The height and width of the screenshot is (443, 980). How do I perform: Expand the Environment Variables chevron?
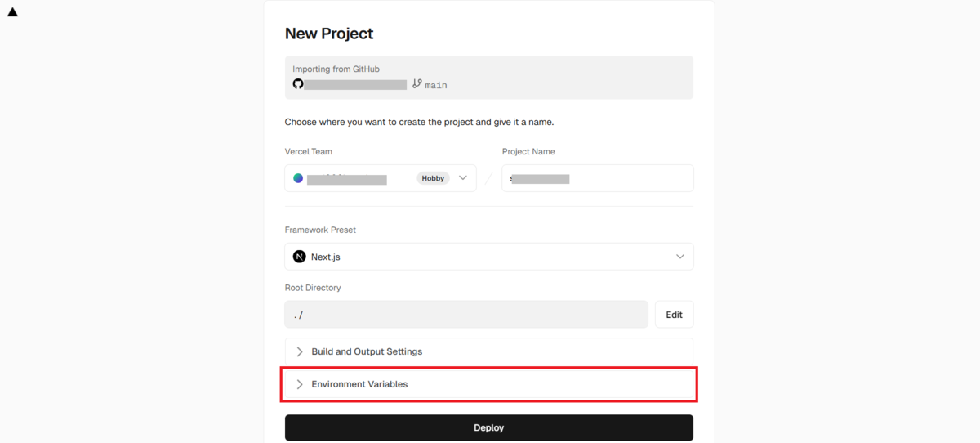coord(300,384)
